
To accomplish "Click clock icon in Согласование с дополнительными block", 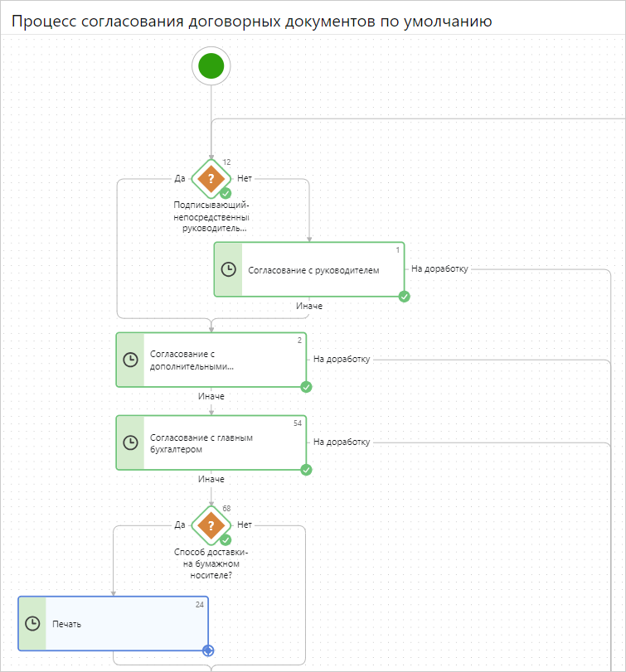I will pos(130,360).
